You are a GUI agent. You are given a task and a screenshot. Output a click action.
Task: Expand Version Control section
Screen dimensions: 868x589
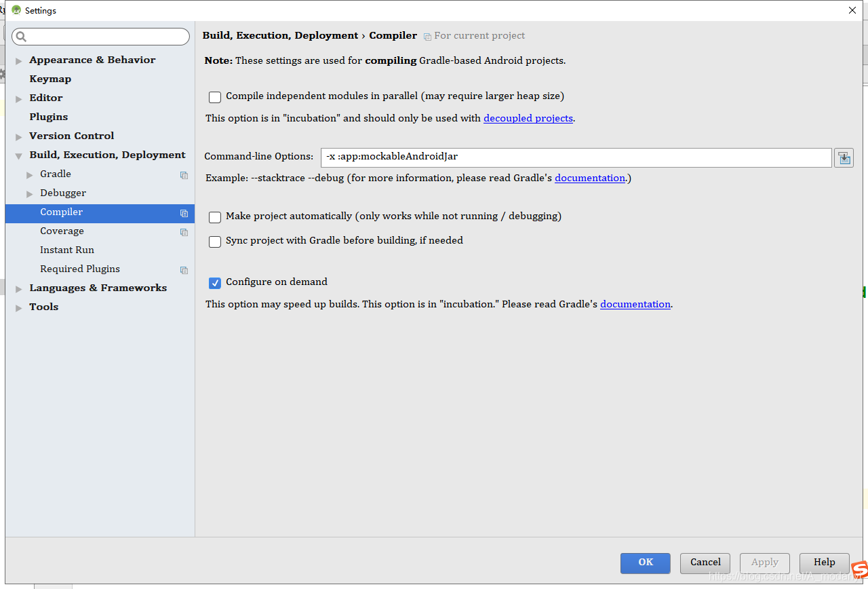pyautogui.click(x=19, y=137)
